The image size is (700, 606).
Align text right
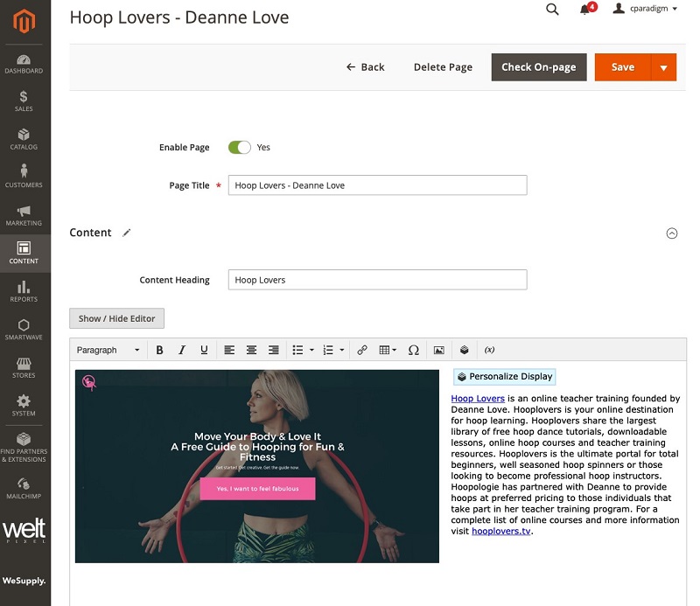(274, 350)
